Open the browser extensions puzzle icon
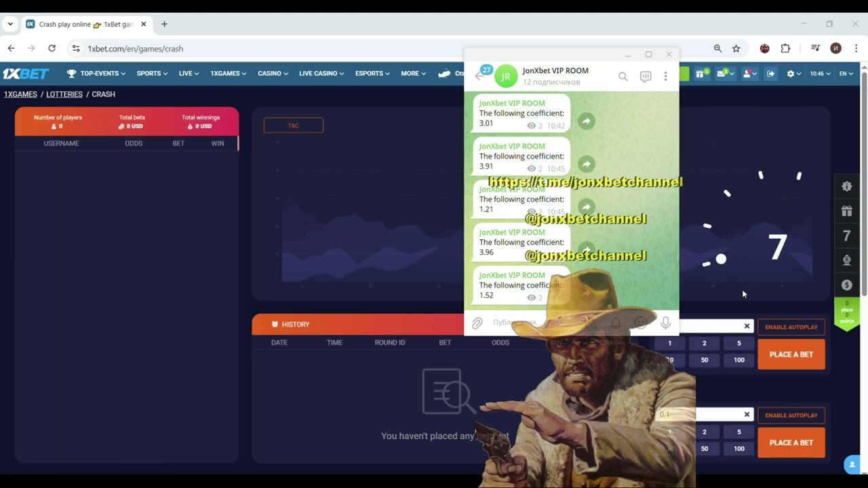Viewport: 868px width, 488px height. (785, 49)
